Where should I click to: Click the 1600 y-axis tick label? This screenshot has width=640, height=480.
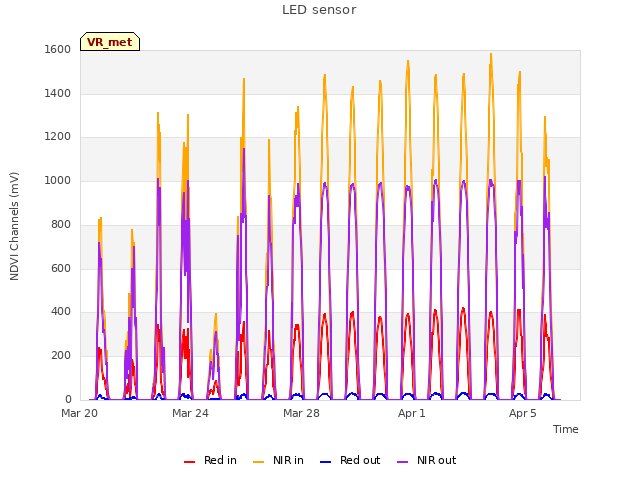tap(58, 49)
